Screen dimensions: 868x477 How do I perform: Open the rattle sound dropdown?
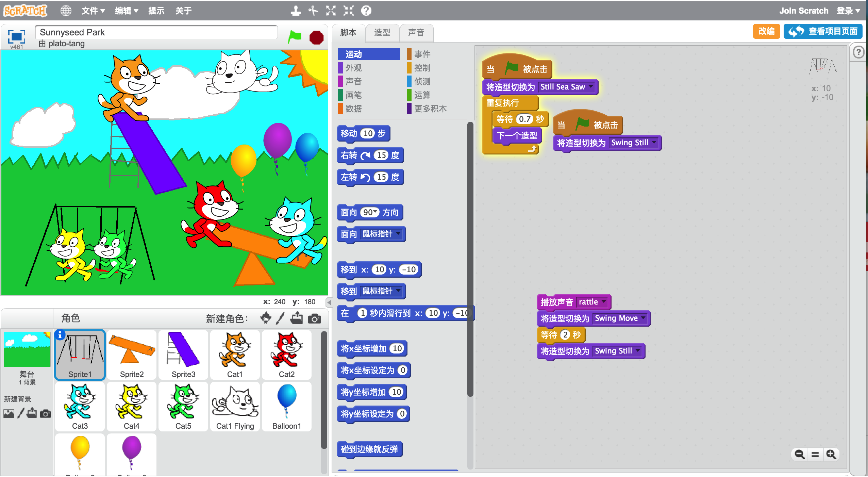coord(604,302)
